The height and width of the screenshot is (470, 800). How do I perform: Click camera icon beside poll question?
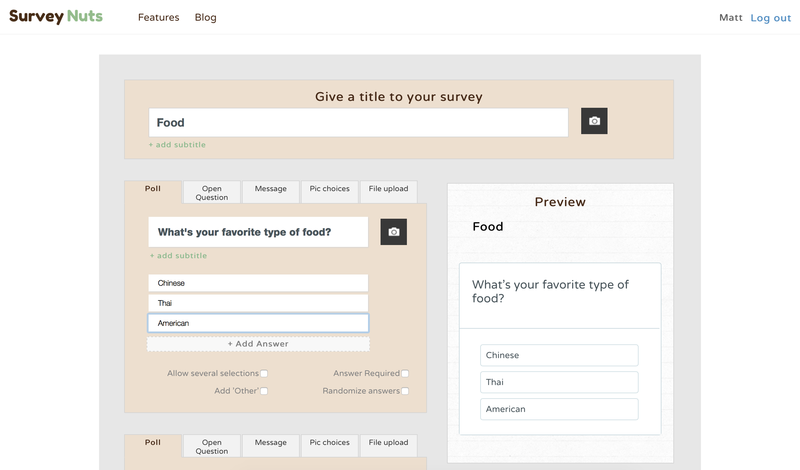(393, 232)
